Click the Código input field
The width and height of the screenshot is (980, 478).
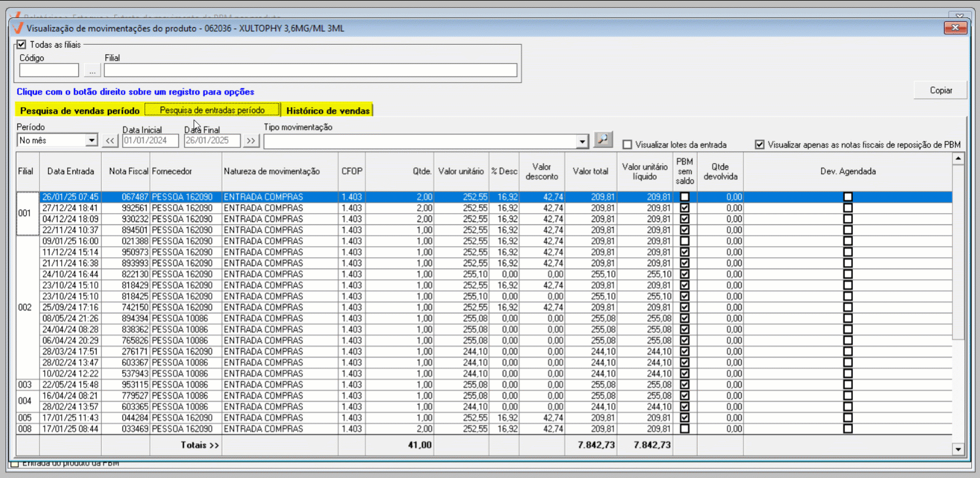point(49,71)
